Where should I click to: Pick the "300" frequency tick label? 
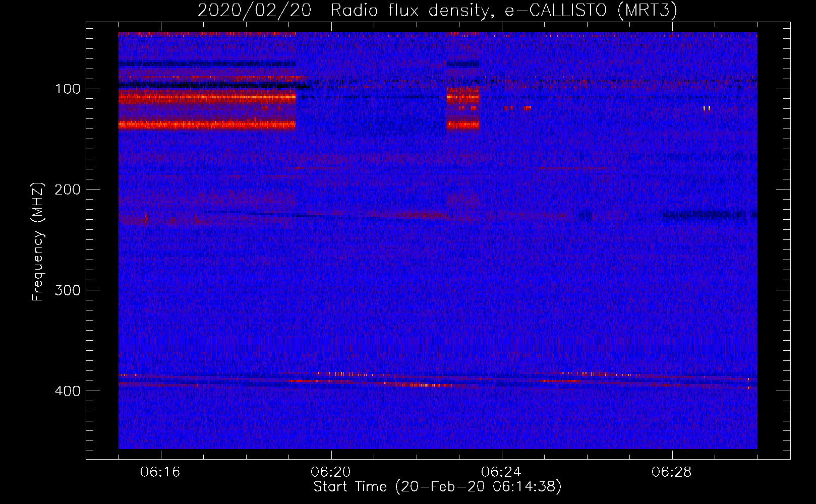pos(68,290)
